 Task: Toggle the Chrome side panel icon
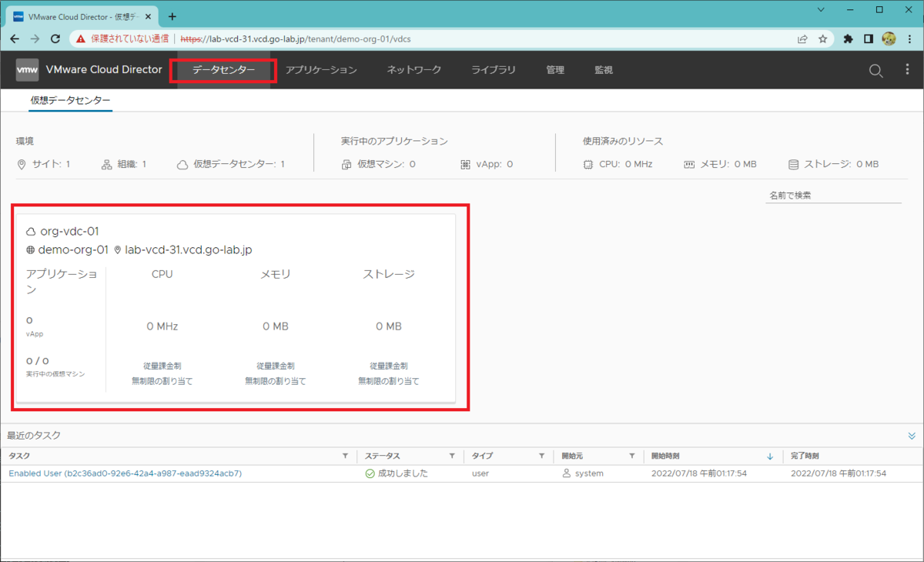[x=869, y=38]
